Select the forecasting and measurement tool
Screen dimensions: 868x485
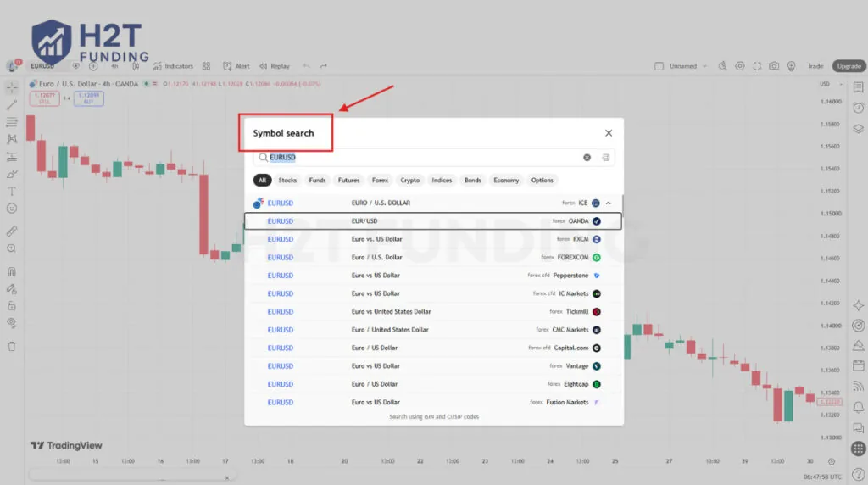pyautogui.click(x=12, y=157)
